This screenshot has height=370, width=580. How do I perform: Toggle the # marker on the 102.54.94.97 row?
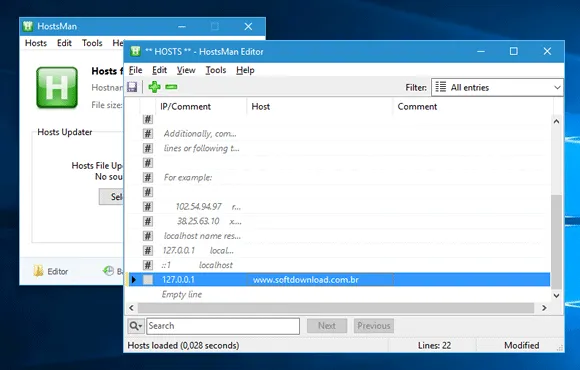(148, 206)
